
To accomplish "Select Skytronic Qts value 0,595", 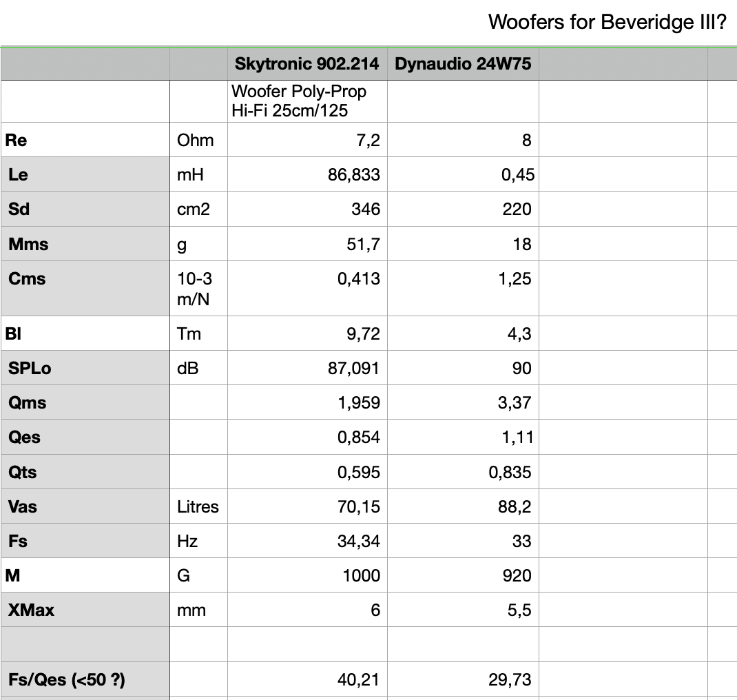I will [x=307, y=471].
